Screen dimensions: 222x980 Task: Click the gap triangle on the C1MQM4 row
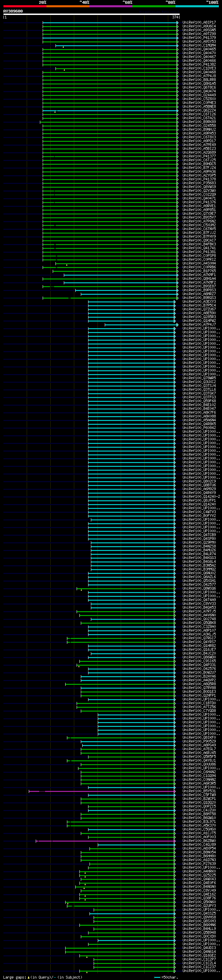[x=63, y=47]
